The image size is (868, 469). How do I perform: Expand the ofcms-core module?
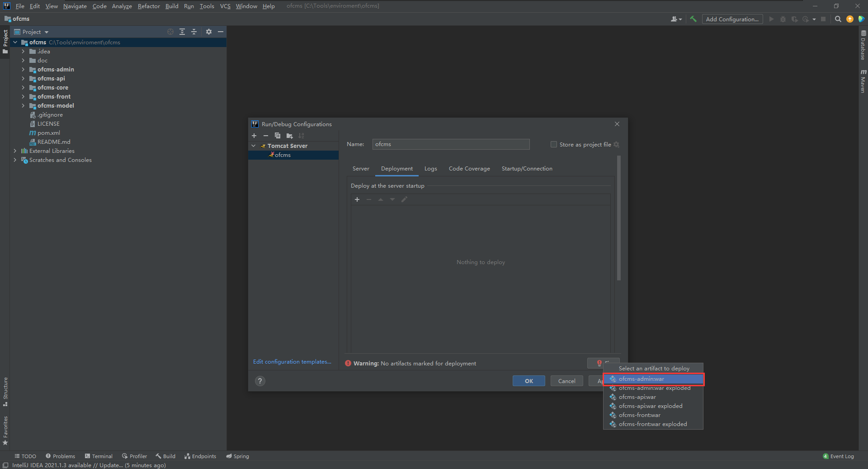tap(23, 88)
